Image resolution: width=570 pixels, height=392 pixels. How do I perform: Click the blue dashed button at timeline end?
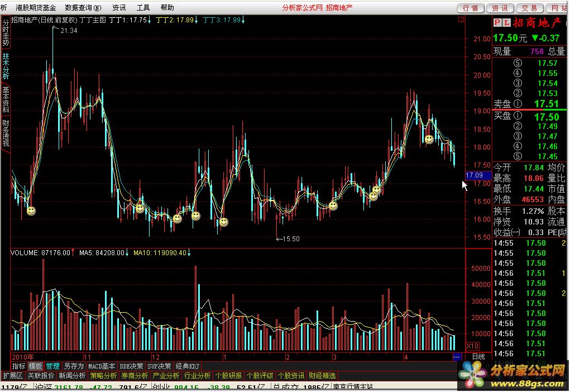(457, 357)
